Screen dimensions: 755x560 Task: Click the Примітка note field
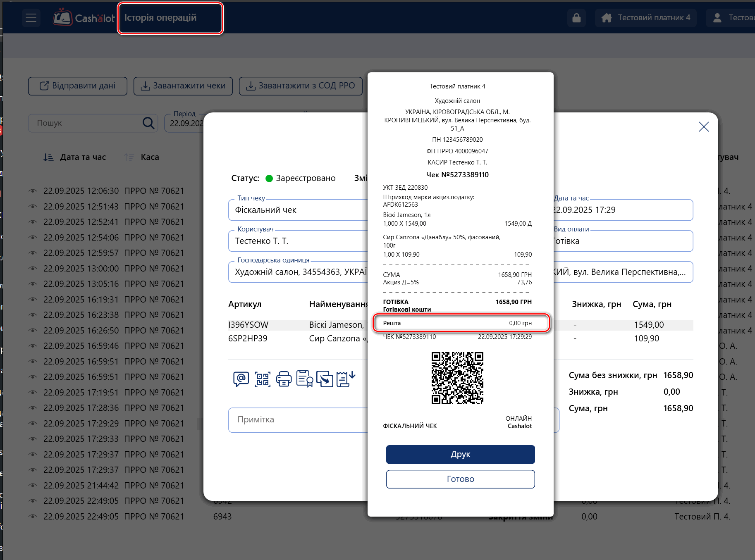click(298, 420)
